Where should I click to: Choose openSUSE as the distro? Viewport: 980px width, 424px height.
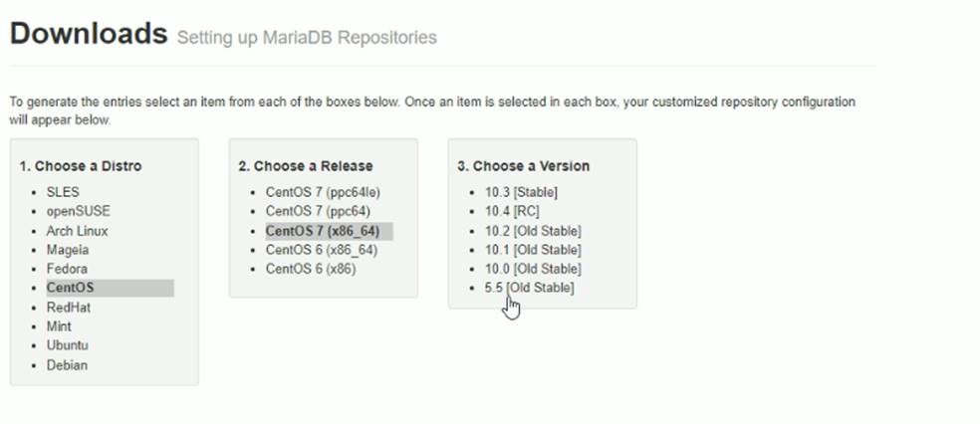(x=78, y=211)
